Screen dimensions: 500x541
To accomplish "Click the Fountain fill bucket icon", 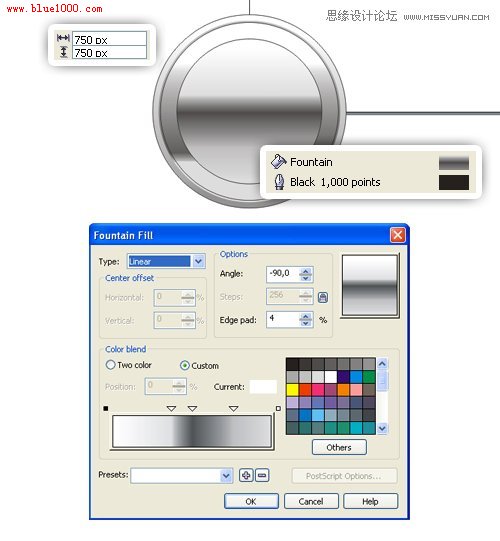I will pyautogui.click(x=278, y=161).
